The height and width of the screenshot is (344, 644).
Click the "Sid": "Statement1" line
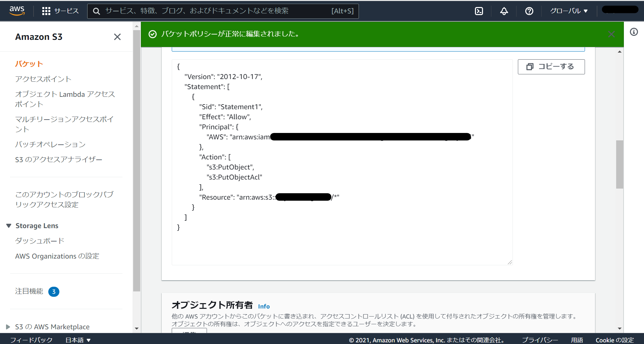coord(231,107)
